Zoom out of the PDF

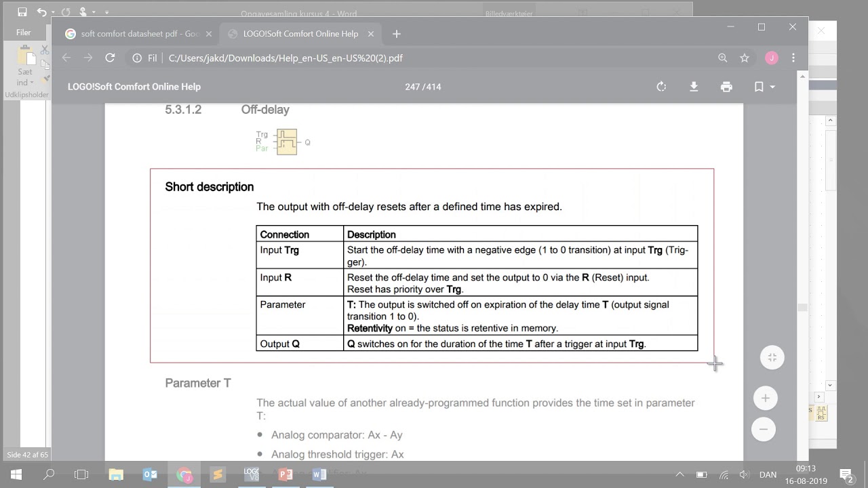coord(764,429)
